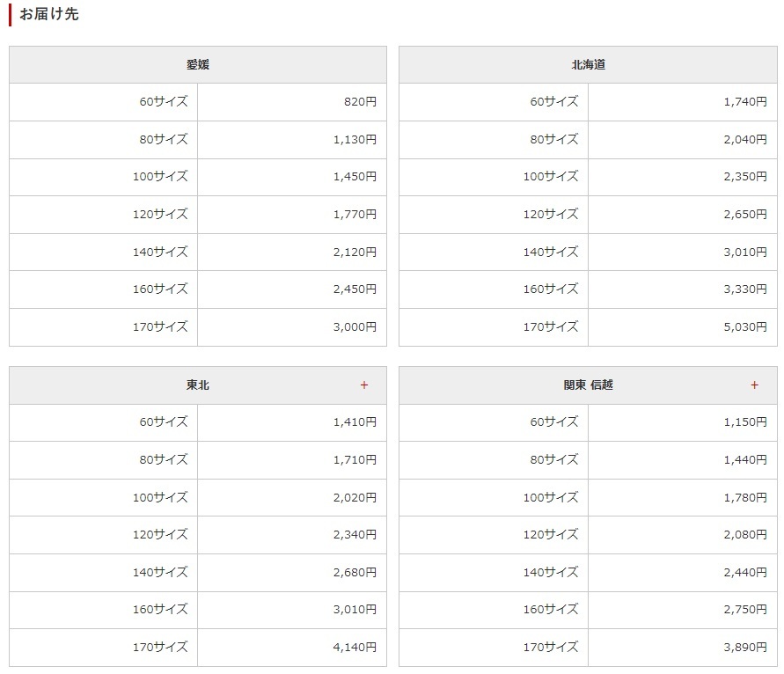
Task: Select 5,030円 price for 北海道 170サイズ
Action: pyautogui.click(x=745, y=327)
